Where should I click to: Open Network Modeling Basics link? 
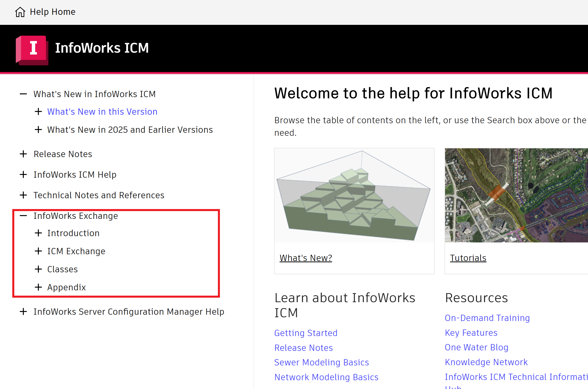(326, 377)
